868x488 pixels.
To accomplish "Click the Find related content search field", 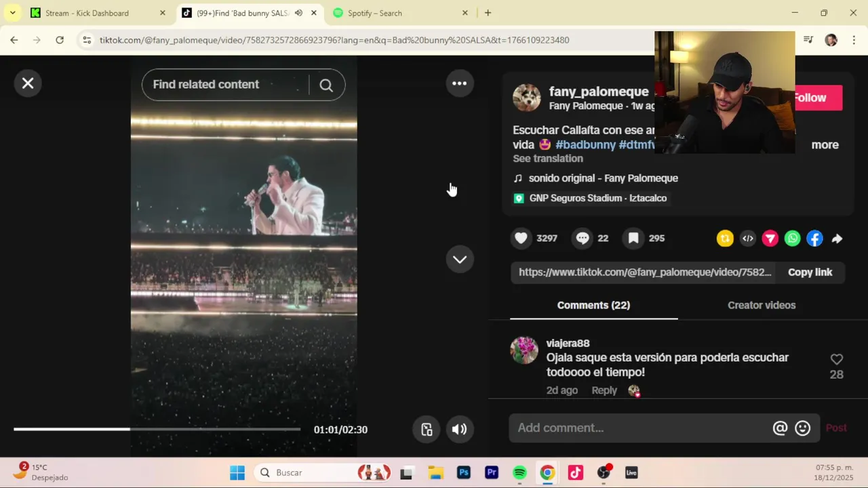I will tap(225, 85).
